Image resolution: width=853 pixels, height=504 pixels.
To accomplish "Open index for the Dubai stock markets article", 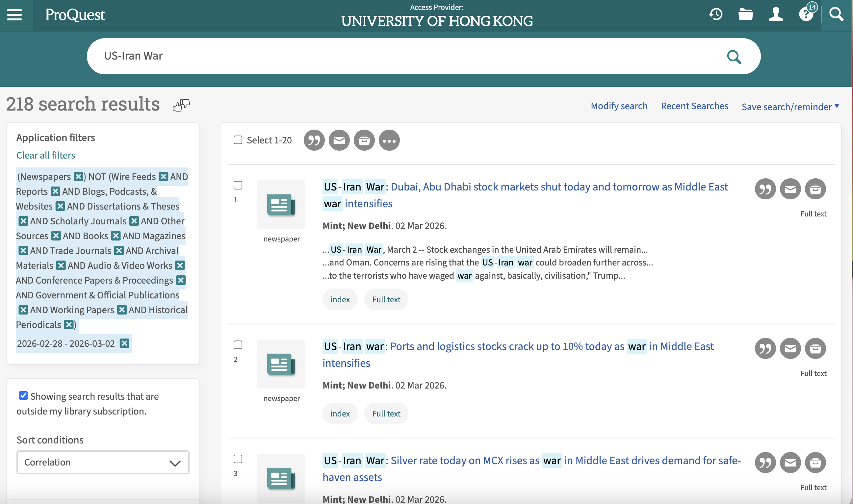I will point(340,300).
